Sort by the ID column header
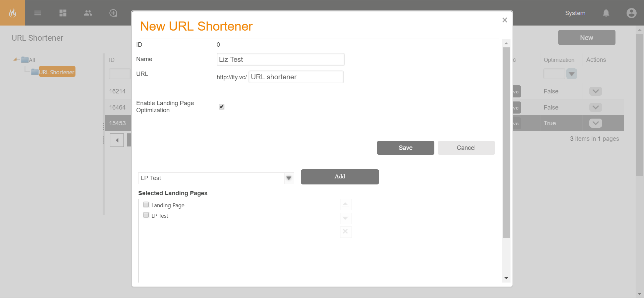This screenshot has width=644, height=298. [x=112, y=60]
